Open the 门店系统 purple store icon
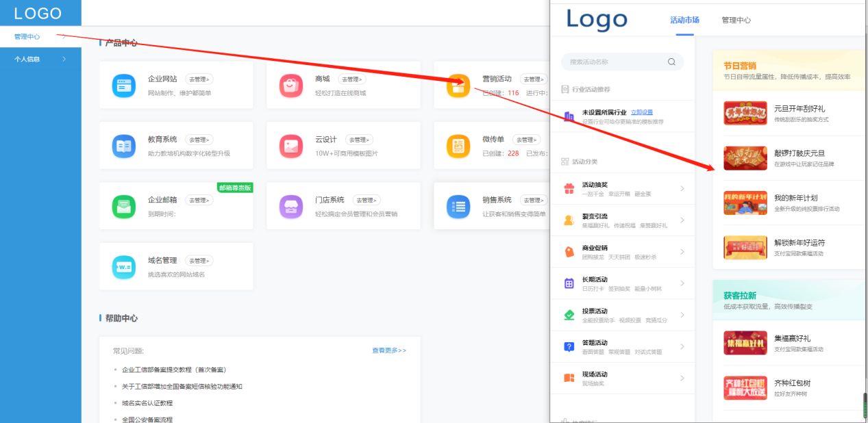868x423 pixels. (291, 206)
